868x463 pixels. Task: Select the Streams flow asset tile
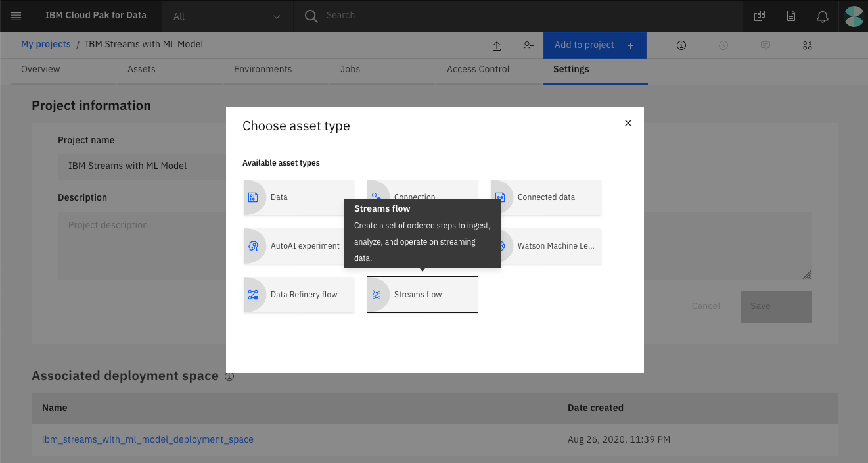423,295
